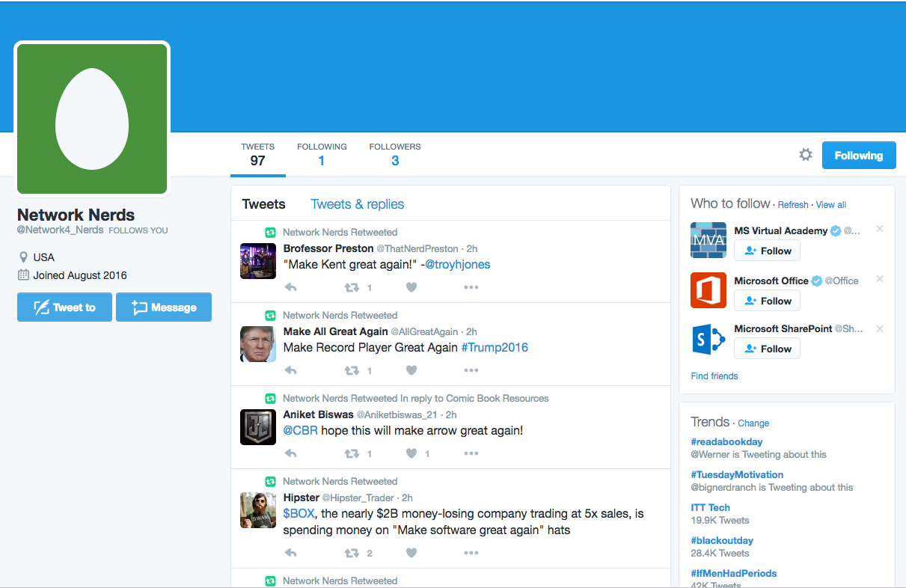Open #Trump2016 hashtag
Image resolution: width=906 pixels, height=588 pixels.
(x=495, y=348)
